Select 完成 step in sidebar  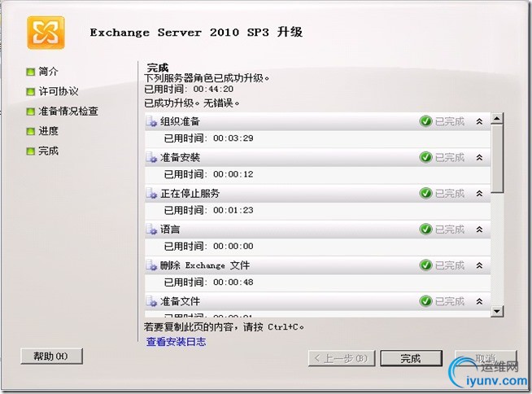(x=48, y=151)
